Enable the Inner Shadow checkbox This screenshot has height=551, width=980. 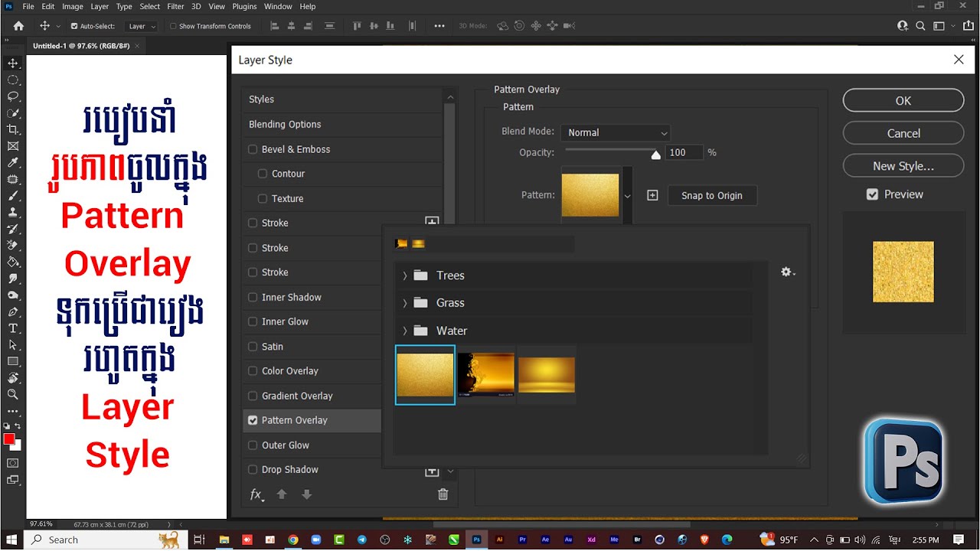(253, 297)
